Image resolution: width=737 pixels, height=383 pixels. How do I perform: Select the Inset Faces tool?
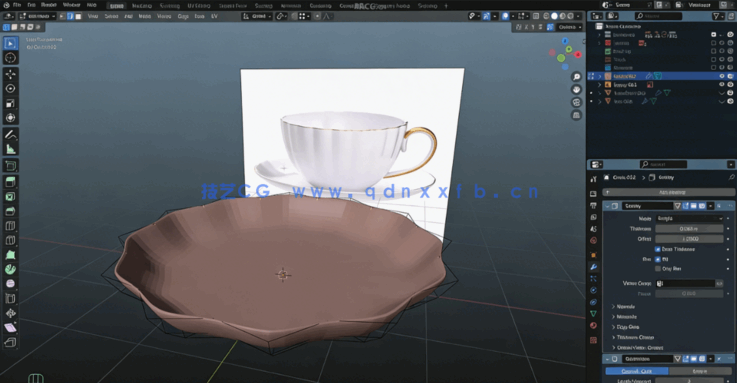10,196
